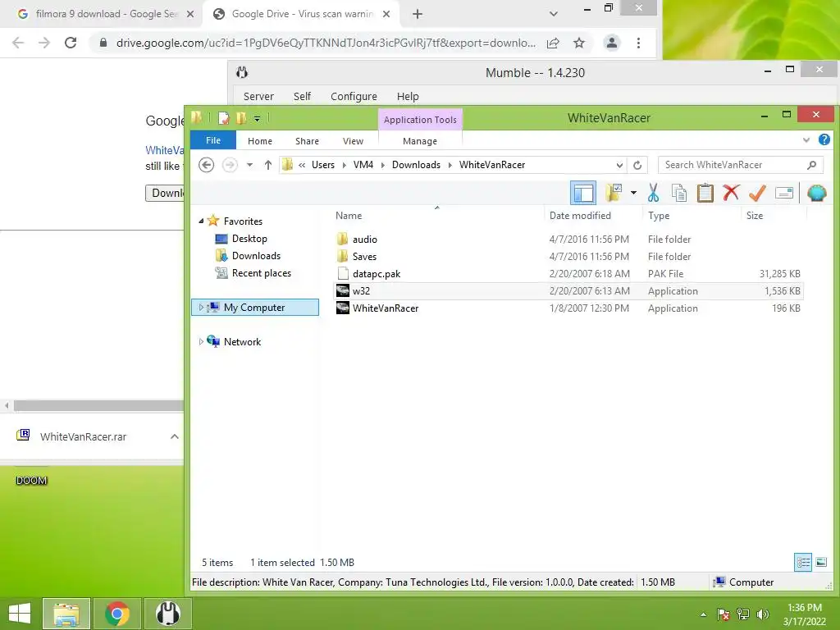
Task: Open Mumble from the taskbar
Action: pyautogui.click(x=167, y=614)
